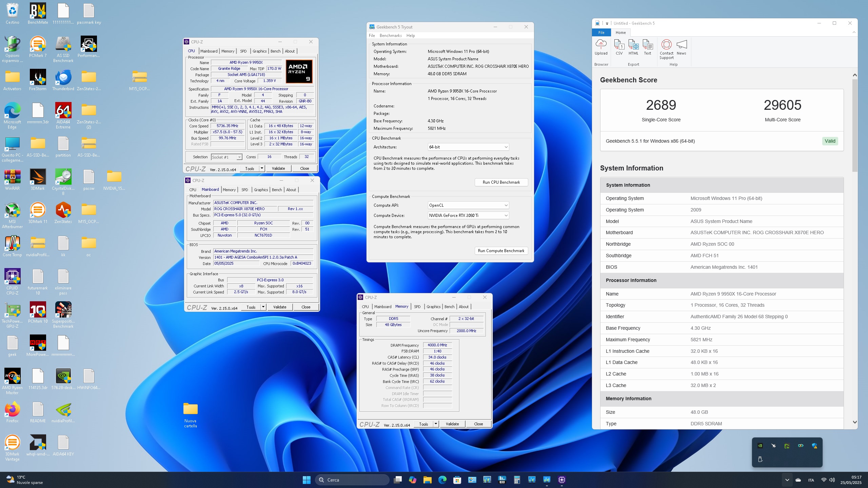Click the volume icon in system tray

click(x=832, y=480)
